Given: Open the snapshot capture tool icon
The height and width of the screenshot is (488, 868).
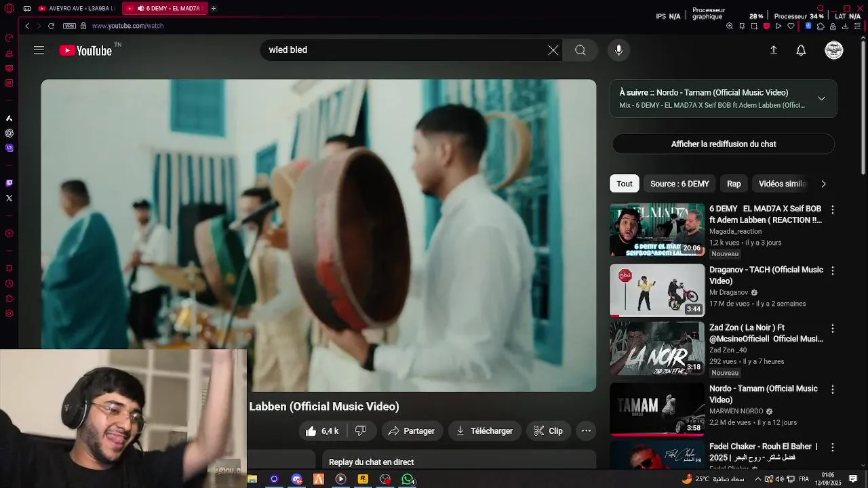Looking at the screenshot, I should (x=754, y=26).
